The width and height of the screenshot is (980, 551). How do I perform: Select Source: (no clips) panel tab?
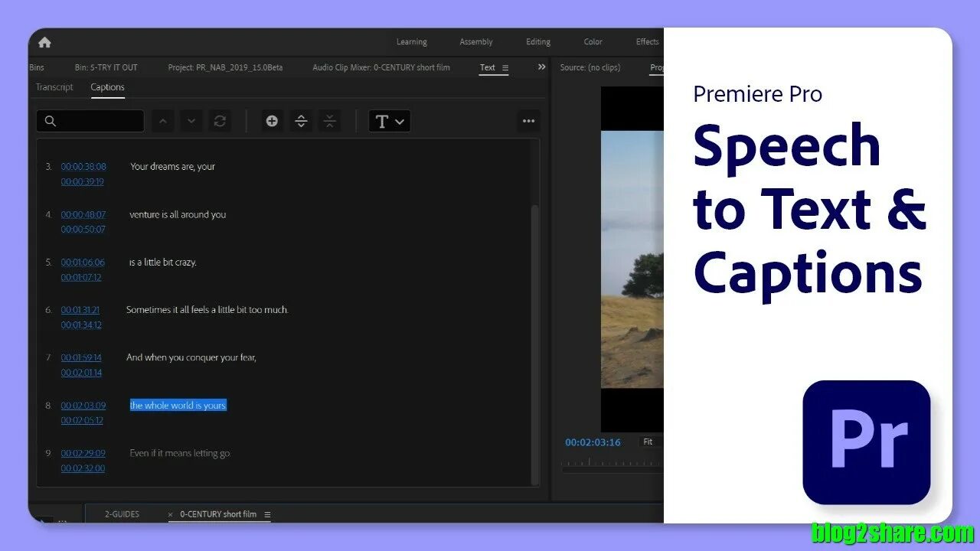590,67
